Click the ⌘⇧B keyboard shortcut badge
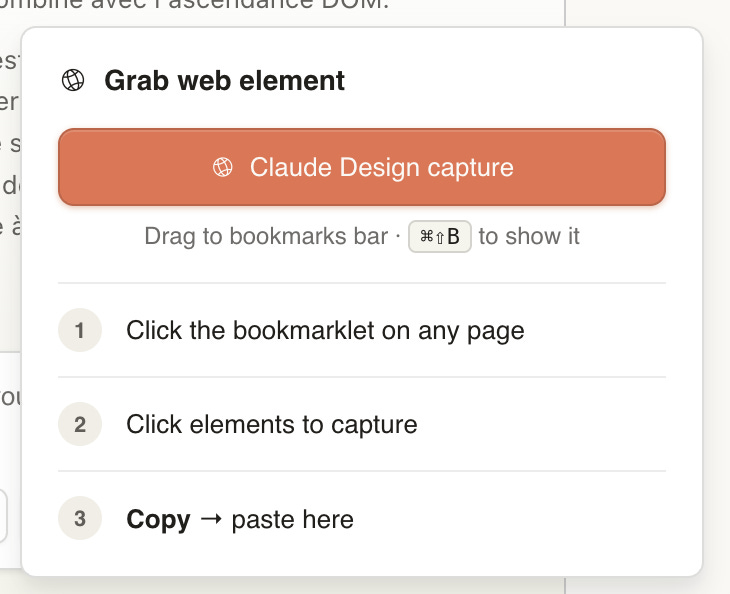 pyautogui.click(x=439, y=236)
